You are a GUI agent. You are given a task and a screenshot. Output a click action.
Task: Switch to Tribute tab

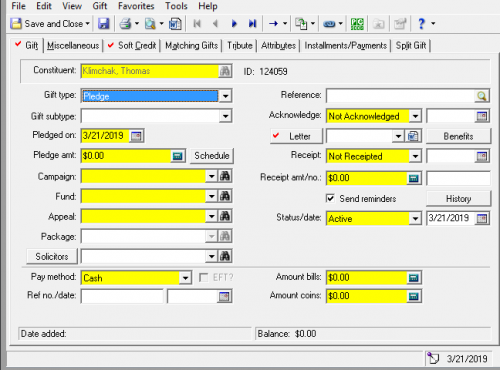point(240,46)
